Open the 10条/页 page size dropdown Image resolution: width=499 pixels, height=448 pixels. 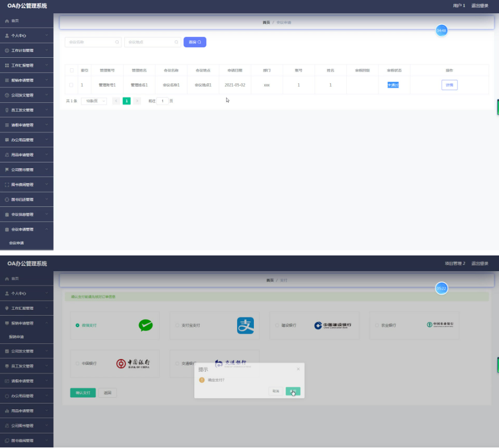(x=94, y=101)
